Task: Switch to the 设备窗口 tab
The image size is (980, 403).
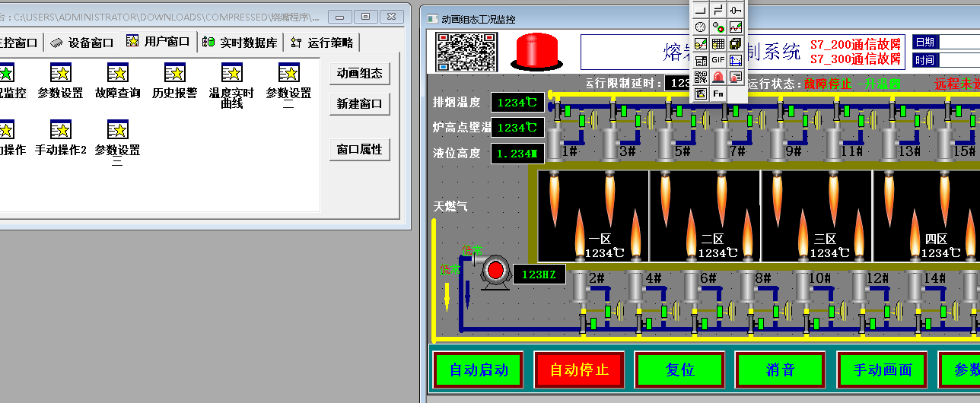Action: [x=82, y=43]
